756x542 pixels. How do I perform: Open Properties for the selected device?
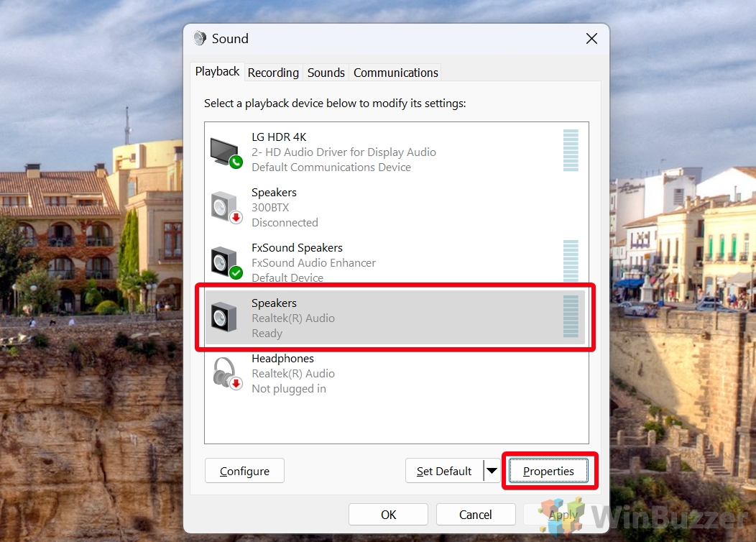[549, 471]
